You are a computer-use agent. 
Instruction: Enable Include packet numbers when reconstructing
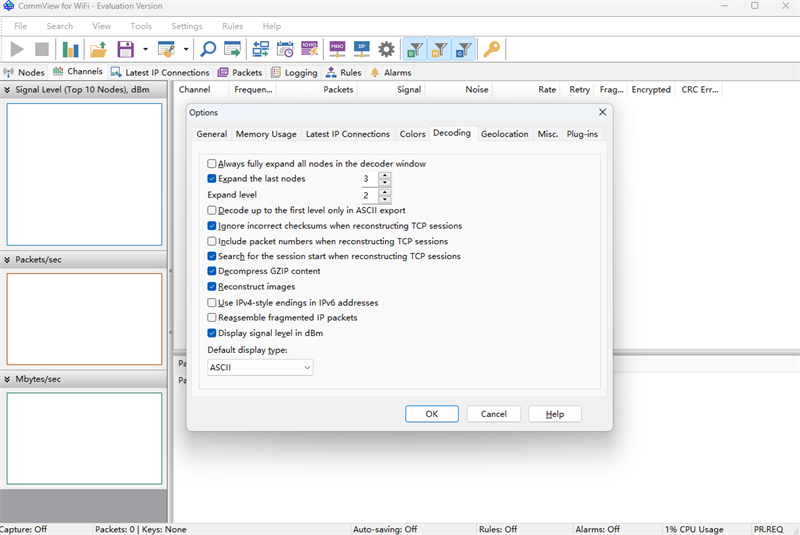pyautogui.click(x=212, y=241)
